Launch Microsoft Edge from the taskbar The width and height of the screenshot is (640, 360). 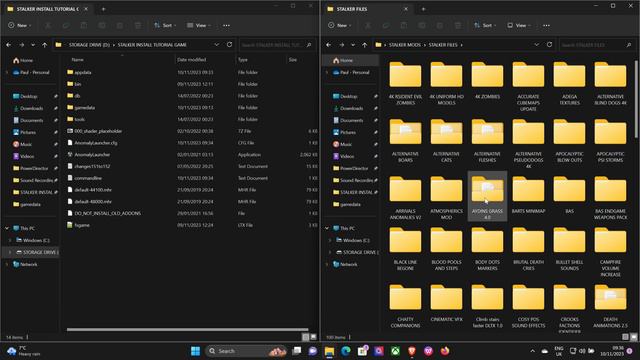346,351
